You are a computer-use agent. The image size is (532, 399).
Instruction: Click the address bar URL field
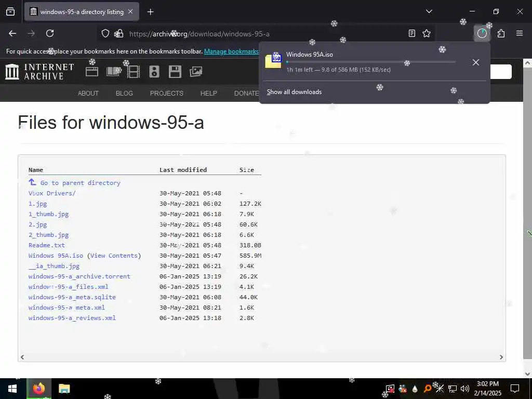point(264,34)
